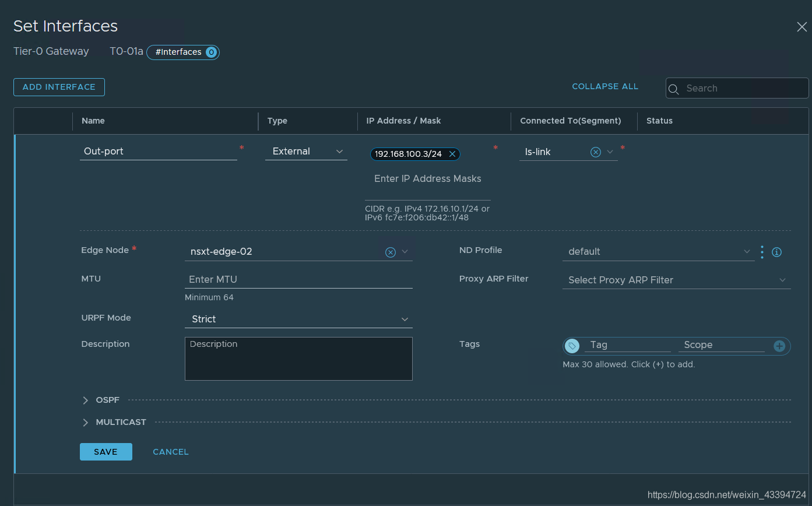The width and height of the screenshot is (812, 506).
Task: Open the Edge Node dropdown arrow
Action: tap(405, 252)
